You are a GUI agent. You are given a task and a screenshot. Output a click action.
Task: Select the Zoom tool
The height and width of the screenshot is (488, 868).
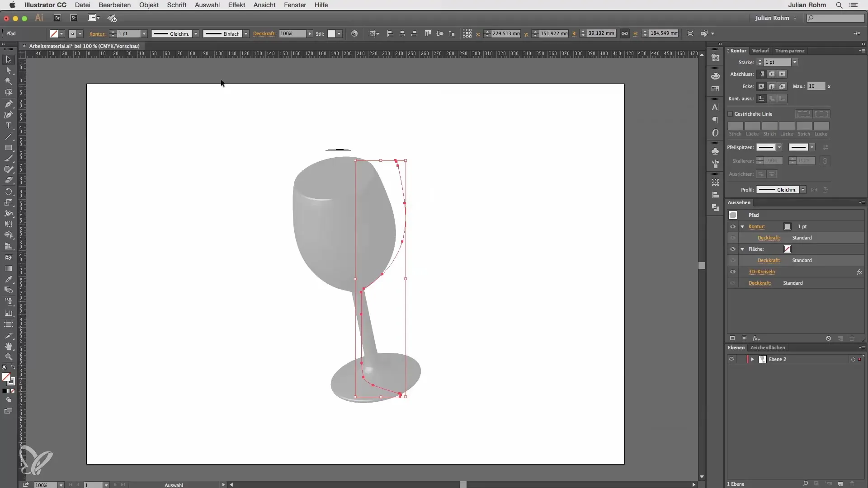[x=8, y=357]
